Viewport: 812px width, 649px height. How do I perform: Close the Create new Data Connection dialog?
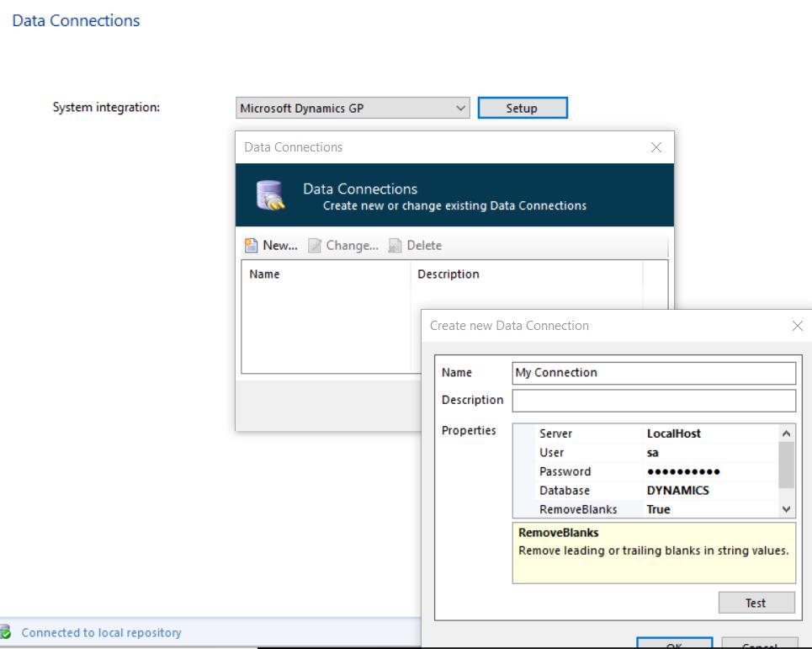coord(798,325)
